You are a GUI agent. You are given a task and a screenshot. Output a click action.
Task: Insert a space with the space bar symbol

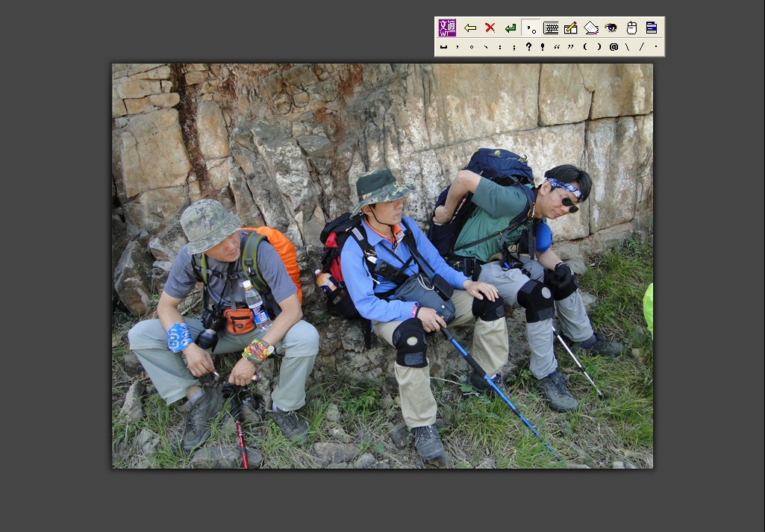point(443,47)
